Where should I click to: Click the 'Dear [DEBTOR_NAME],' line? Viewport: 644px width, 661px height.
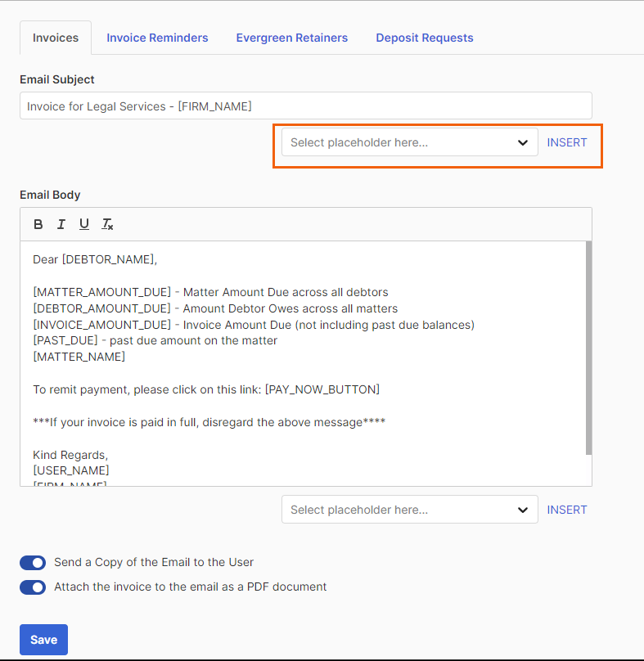95,259
